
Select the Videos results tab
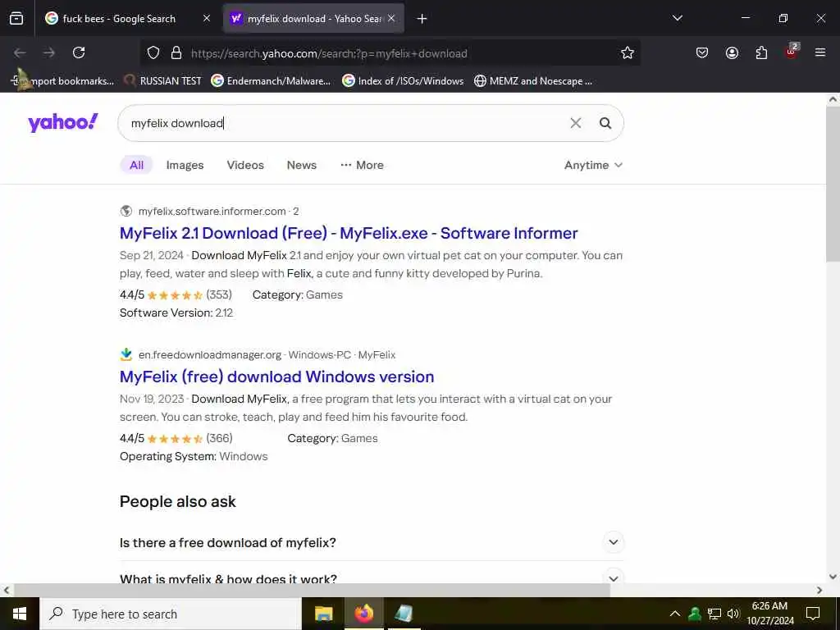[245, 165]
